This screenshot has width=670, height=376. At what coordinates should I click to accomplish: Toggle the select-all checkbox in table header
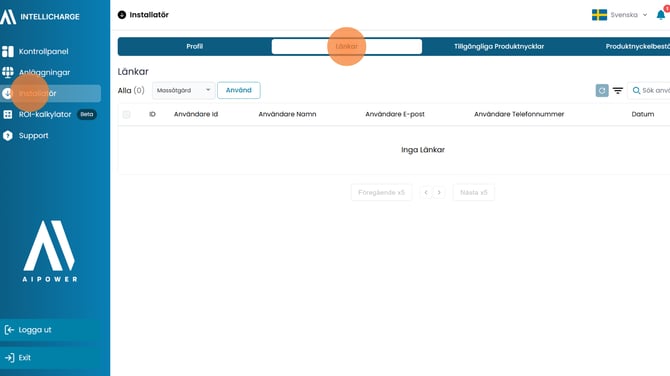pyautogui.click(x=126, y=115)
